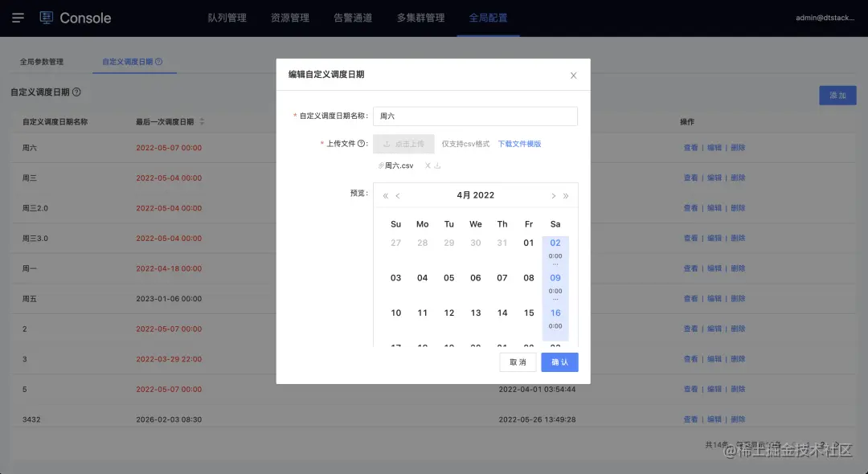The width and height of the screenshot is (868, 474).
Task: Click 查看 for 3432 row
Action: click(x=690, y=419)
